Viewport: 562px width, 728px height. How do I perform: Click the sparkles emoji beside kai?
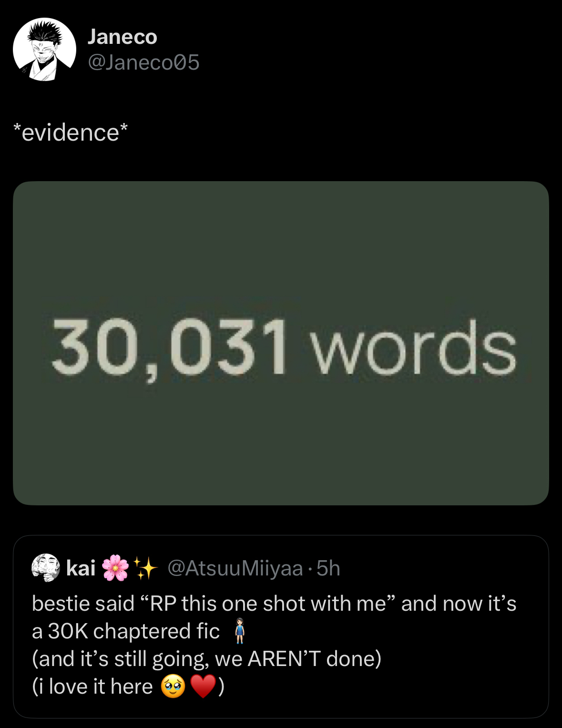click(x=145, y=568)
